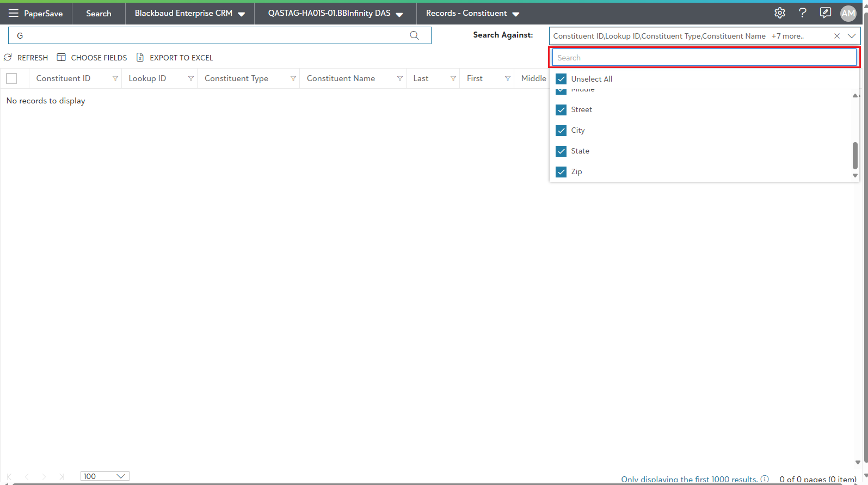Open the feedback note icon

826,13
